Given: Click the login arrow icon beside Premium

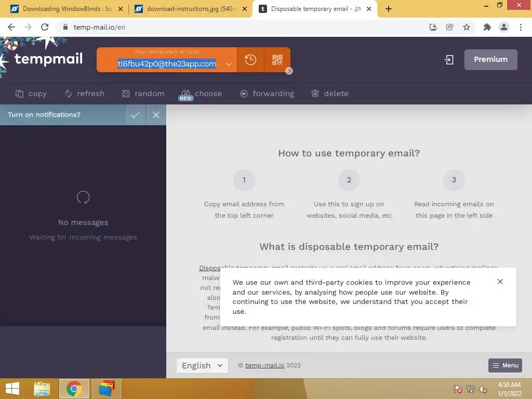Looking at the screenshot, I should (449, 60).
